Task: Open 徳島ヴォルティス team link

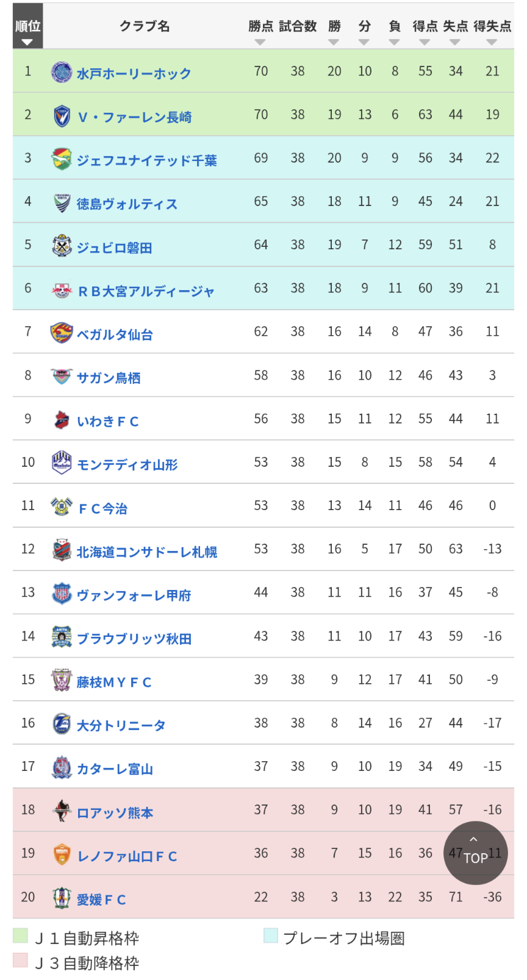Action: click(x=127, y=204)
